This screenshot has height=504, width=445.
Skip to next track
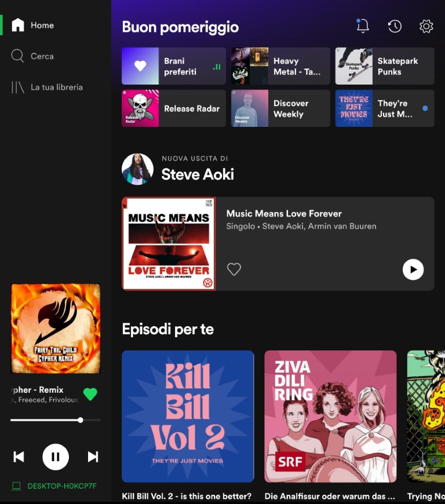coord(93,456)
